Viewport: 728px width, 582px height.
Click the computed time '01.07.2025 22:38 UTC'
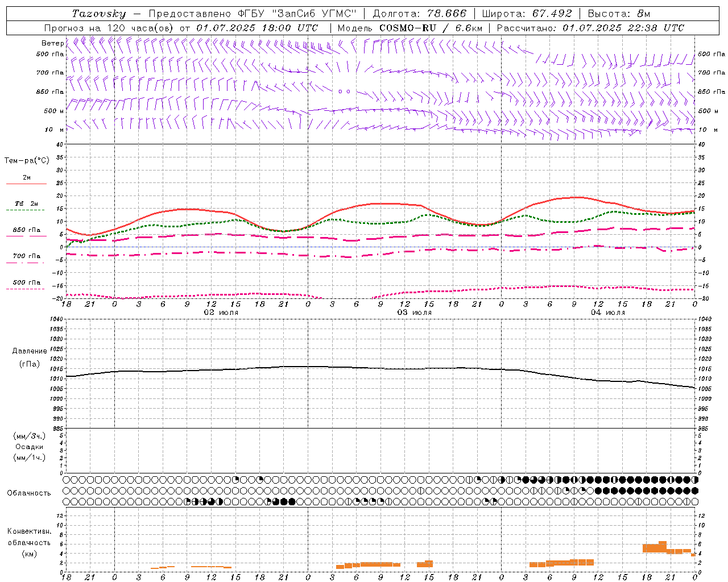623,28
